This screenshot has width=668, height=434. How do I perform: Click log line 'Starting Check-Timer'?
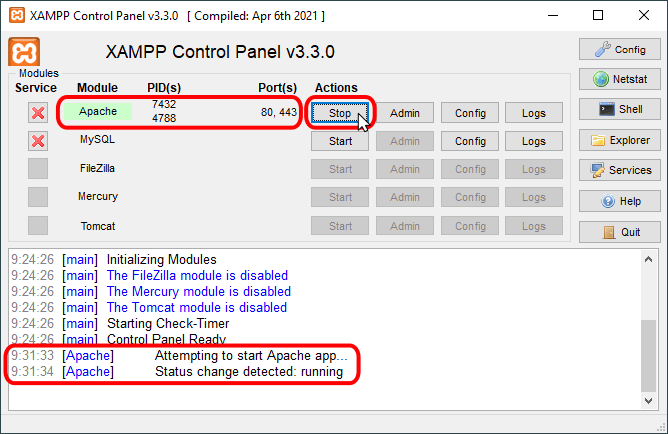click(168, 324)
